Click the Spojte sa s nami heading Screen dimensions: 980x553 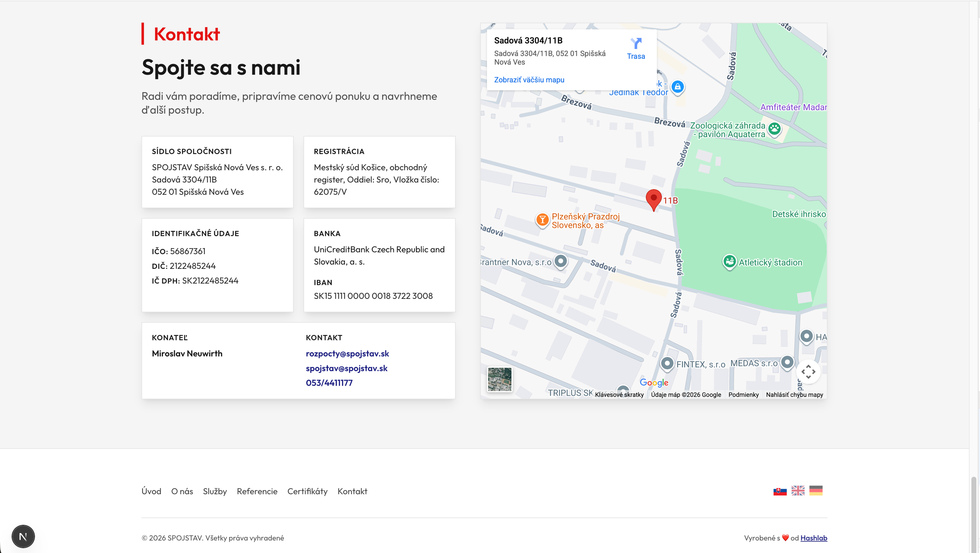pyautogui.click(x=220, y=67)
